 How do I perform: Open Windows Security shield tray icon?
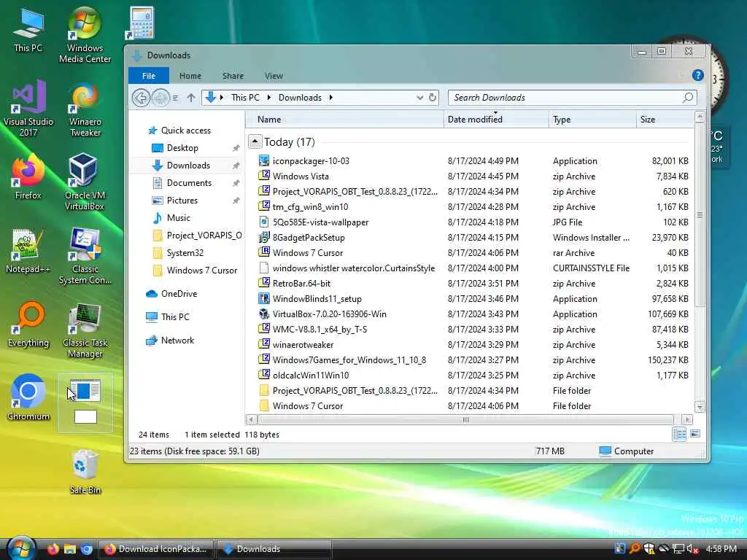[x=649, y=549]
